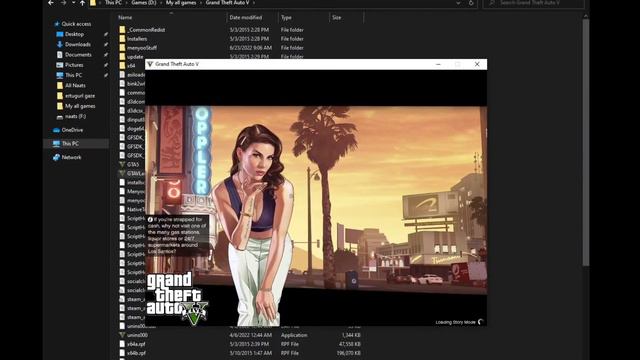
Task: Click the 'Loading Story Mode' spinner
Action: (481, 322)
